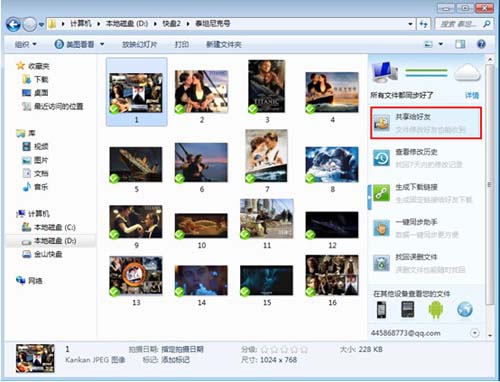This screenshot has width=500, height=382.
Task: Click 放映幻灯片 in the toolbar
Action: point(139,44)
